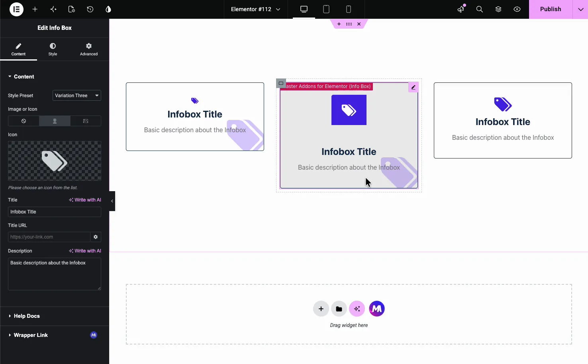
Task: Click the Publish button
Action: point(551,9)
